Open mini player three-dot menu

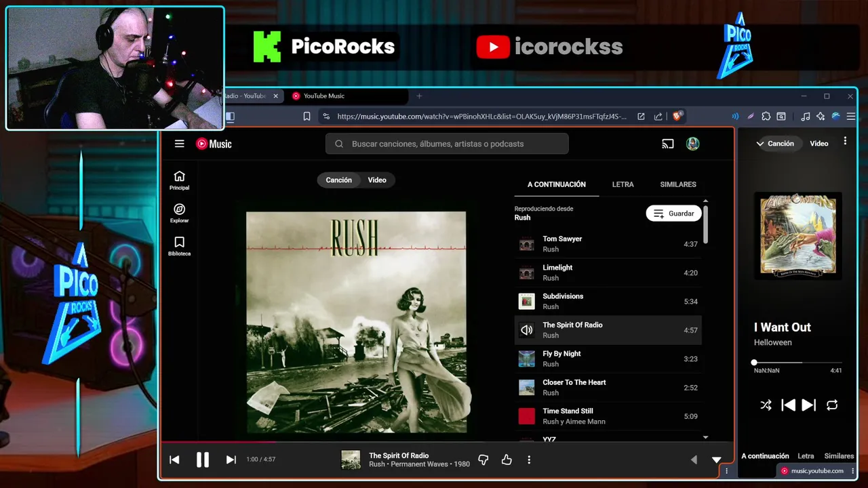click(845, 141)
